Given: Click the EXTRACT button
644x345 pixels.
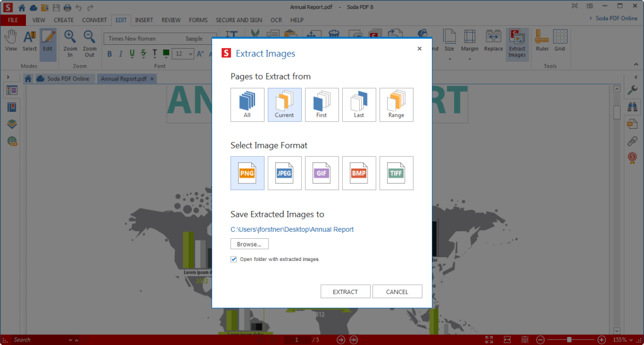Looking at the screenshot, I should pyautogui.click(x=345, y=291).
